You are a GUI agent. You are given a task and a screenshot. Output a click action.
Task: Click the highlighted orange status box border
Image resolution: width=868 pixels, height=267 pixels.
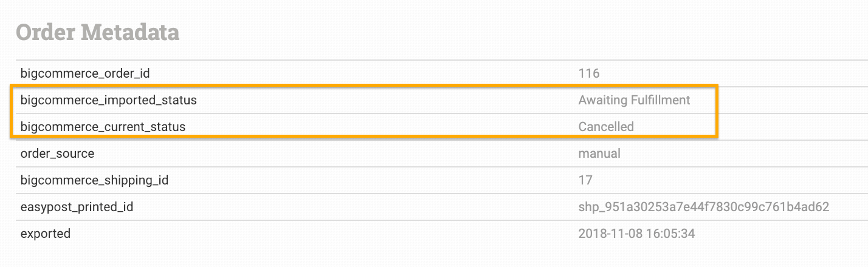click(x=365, y=85)
